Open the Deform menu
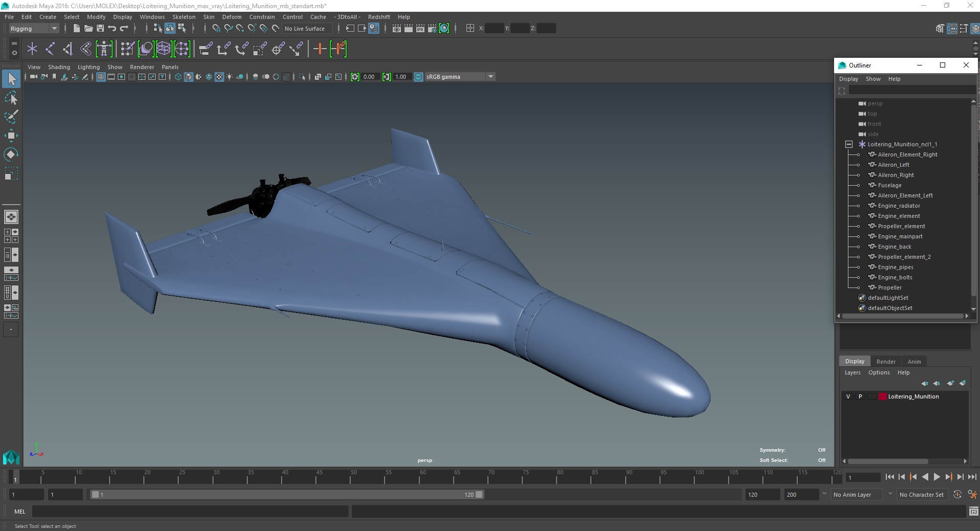The width and height of the screenshot is (980, 531). click(231, 17)
